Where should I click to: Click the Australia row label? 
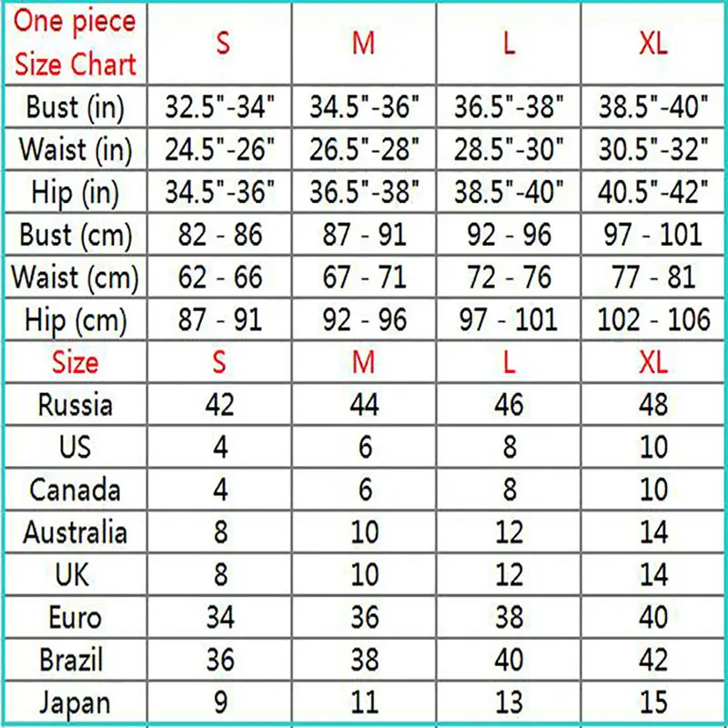click(76, 531)
